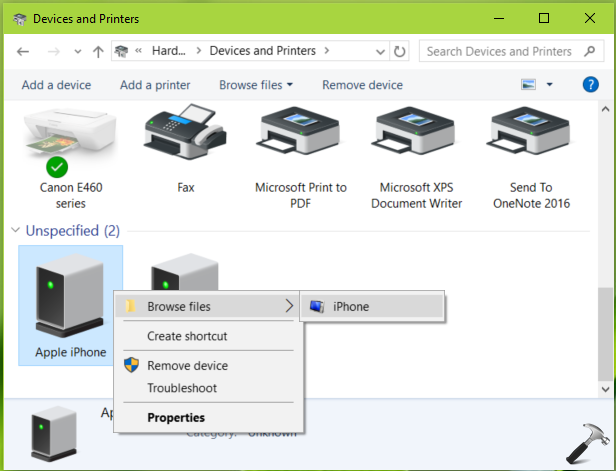Select the Canon E460 series printer icon
Screen dimensions: 616x471
pos(70,136)
